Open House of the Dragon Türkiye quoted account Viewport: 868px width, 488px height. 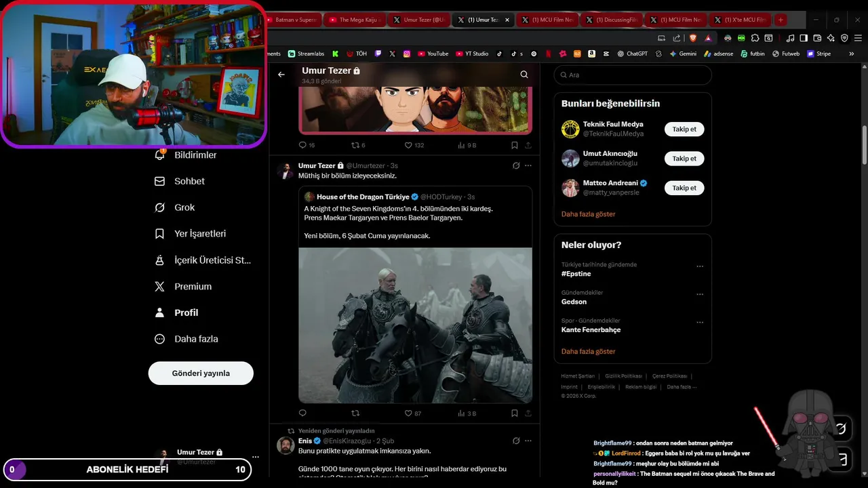click(363, 197)
